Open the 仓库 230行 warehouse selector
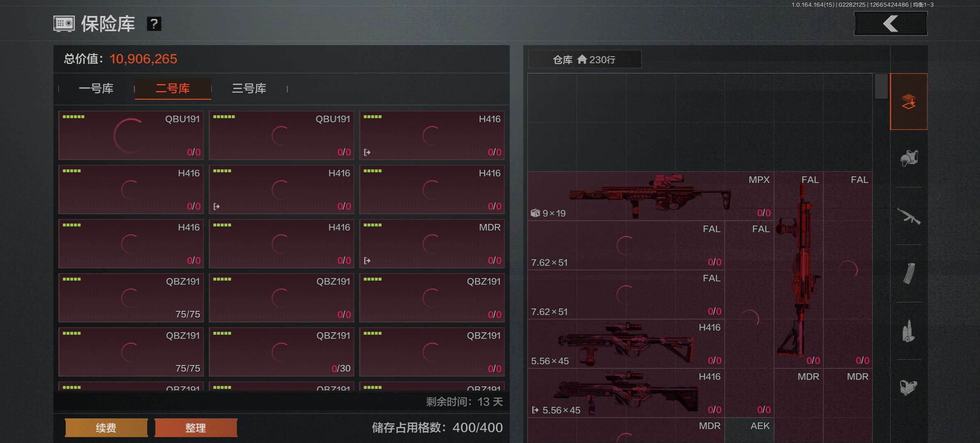The width and height of the screenshot is (980, 443). pos(584,59)
